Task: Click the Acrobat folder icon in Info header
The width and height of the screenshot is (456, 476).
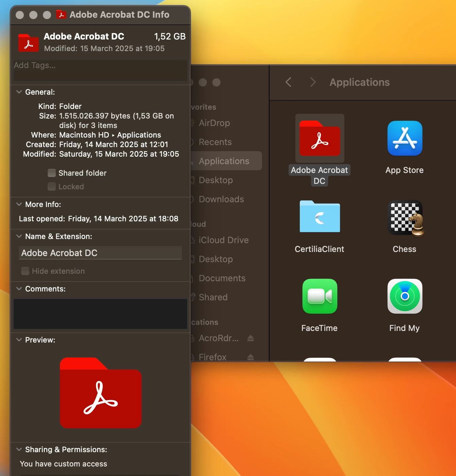Action: coord(29,43)
